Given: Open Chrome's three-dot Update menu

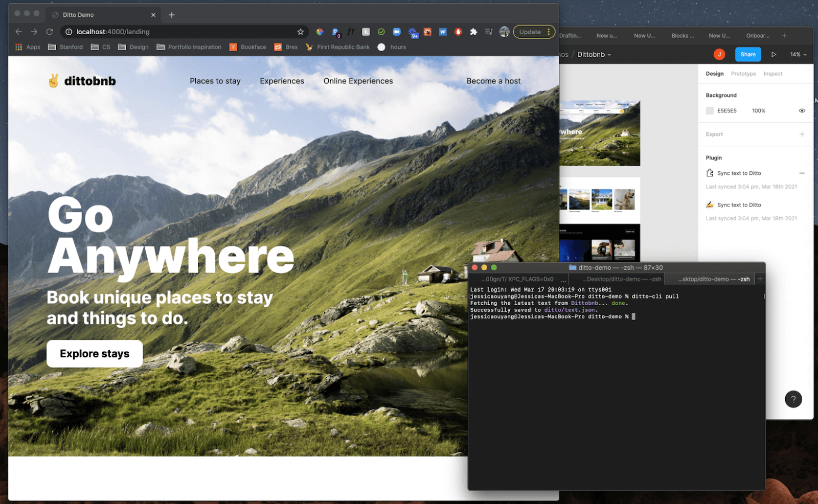Looking at the screenshot, I should (549, 32).
